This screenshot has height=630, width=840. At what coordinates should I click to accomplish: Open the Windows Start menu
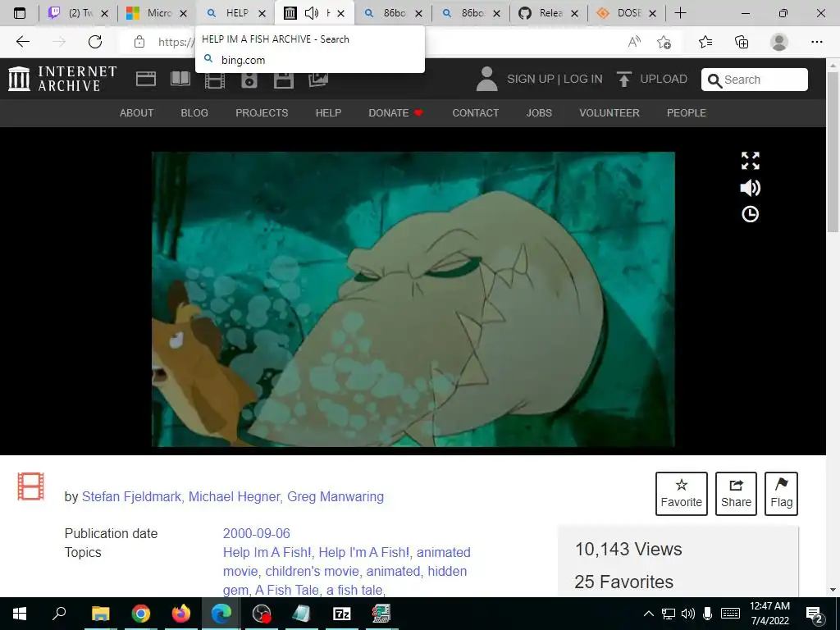click(20, 614)
